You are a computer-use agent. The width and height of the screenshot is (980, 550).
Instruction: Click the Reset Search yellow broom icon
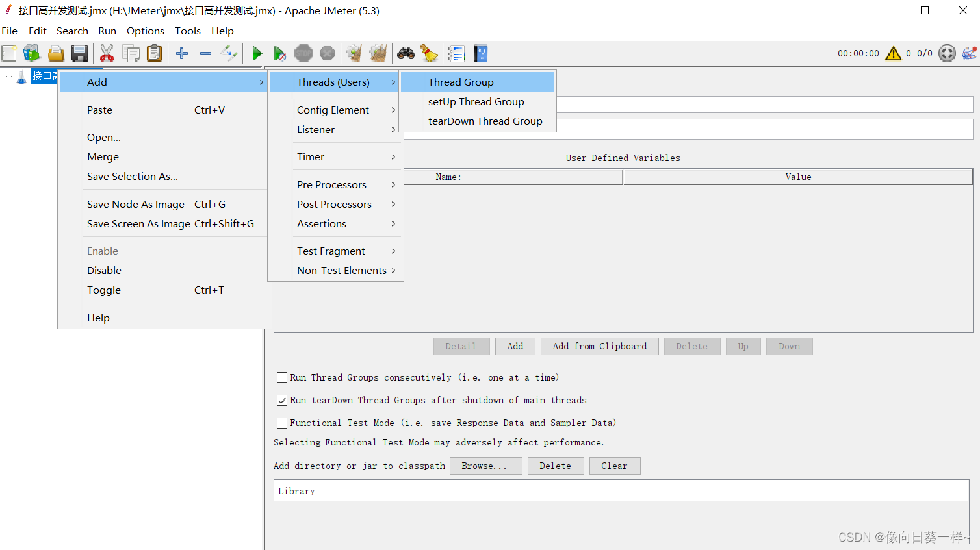coord(430,53)
